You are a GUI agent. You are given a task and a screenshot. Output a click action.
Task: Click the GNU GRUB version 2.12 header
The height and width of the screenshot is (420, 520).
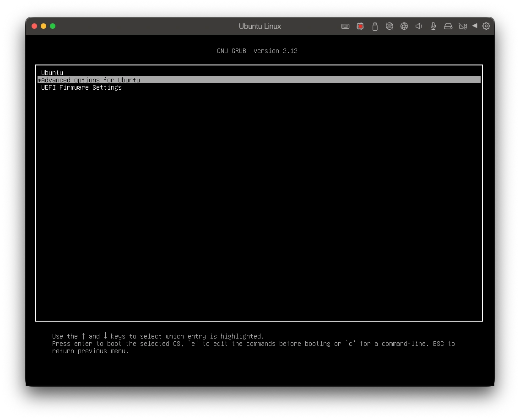click(x=257, y=51)
